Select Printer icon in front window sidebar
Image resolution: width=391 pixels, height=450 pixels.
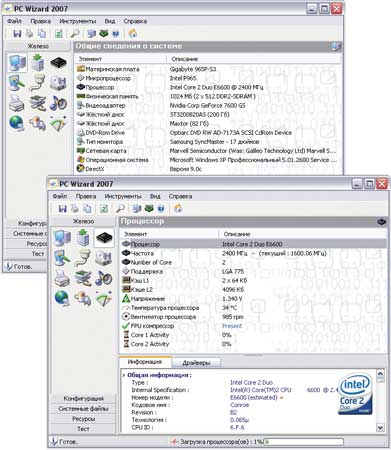62,278
